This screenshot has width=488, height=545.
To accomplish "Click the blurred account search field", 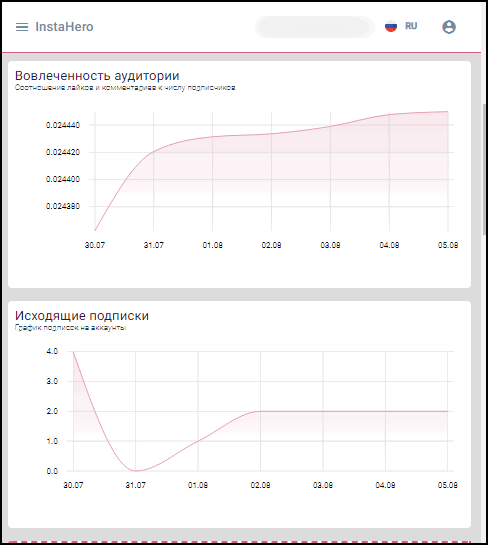I will pyautogui.click(x=315, y=27).
